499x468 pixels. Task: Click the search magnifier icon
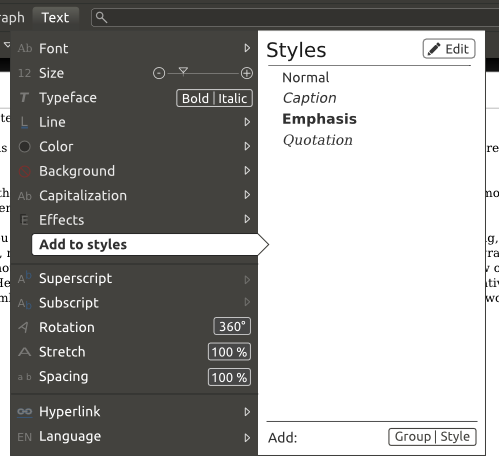tap(101, 17)
